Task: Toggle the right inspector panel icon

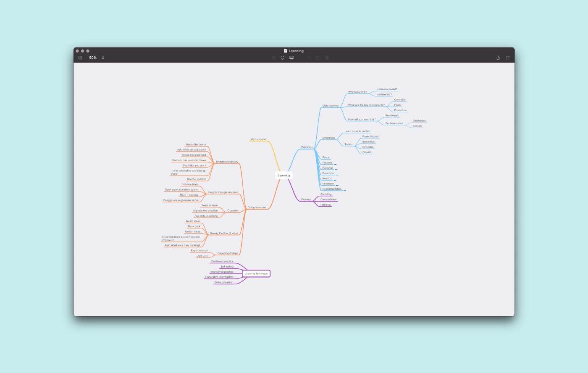Action: point(508,58)
